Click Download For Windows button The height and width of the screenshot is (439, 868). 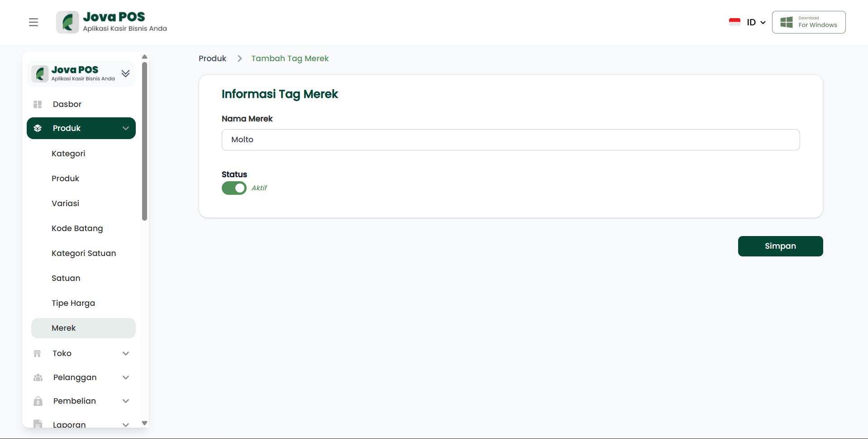point(808,22)
